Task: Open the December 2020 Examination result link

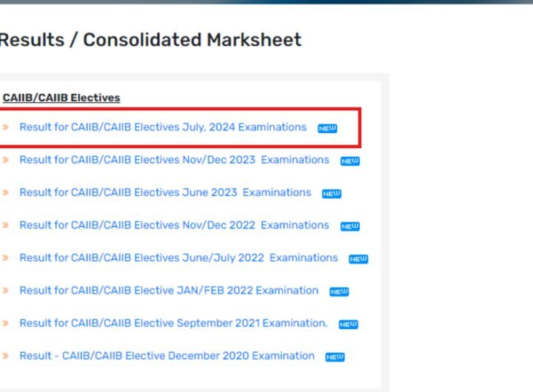Action: (x=167, y=356)
